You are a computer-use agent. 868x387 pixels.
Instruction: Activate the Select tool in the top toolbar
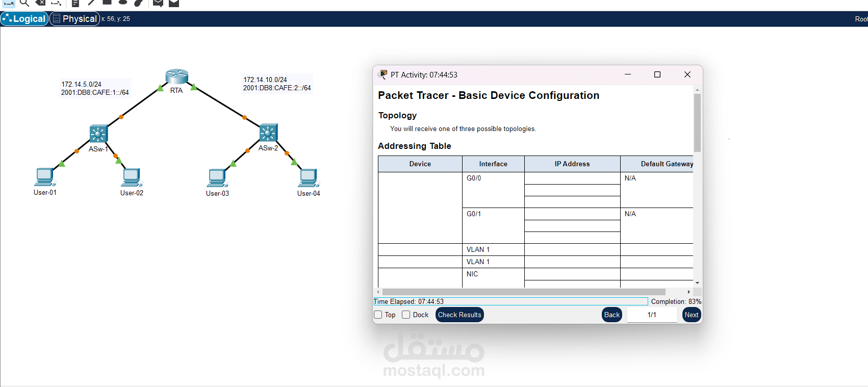pos(9,3)
